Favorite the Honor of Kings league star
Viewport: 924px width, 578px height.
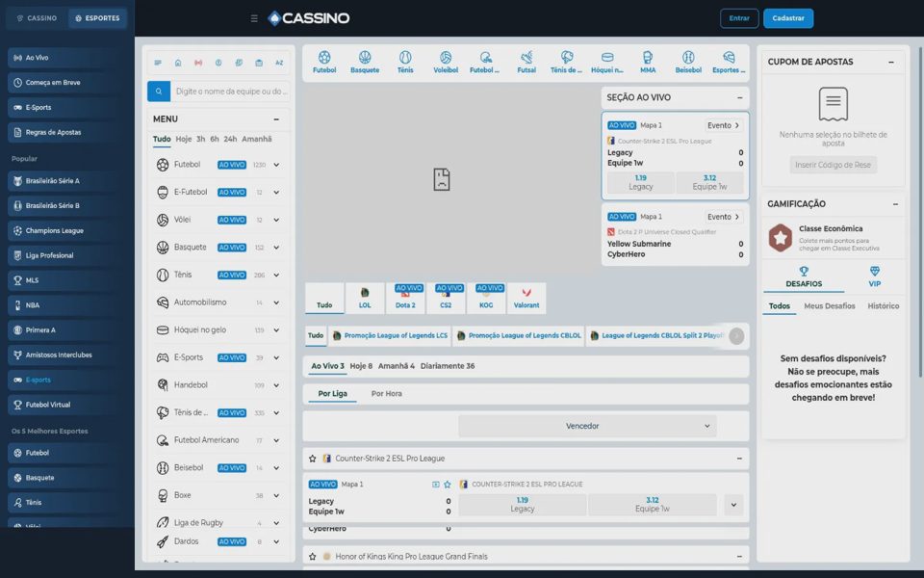pos(312,556)
